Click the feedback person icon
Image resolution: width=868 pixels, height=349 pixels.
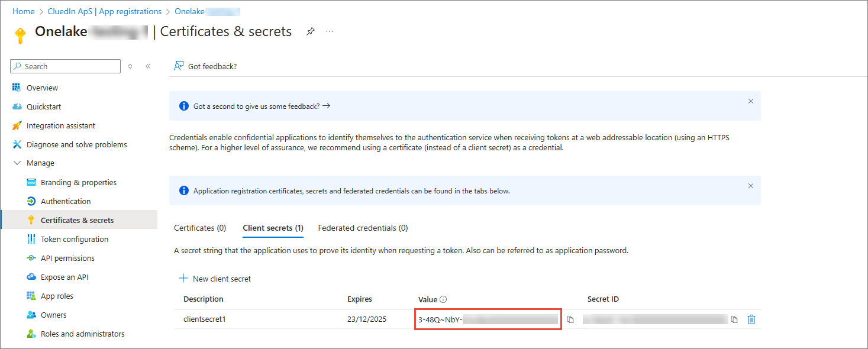[x=178, y=66]
